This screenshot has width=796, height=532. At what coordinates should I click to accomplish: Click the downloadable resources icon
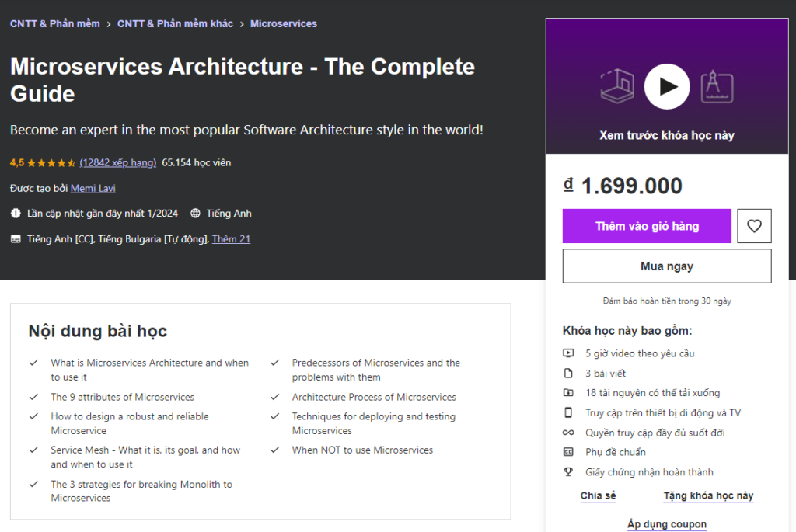568,393
